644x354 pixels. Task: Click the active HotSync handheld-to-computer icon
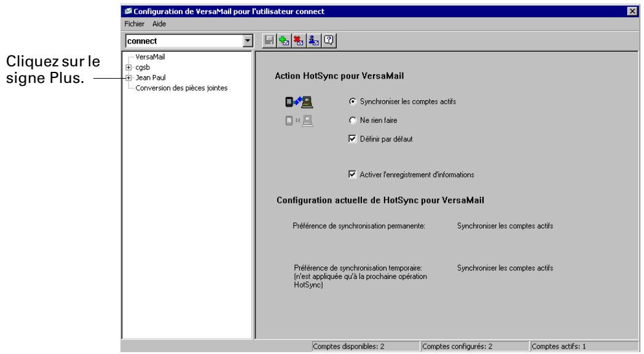click(x=299, y=102)
